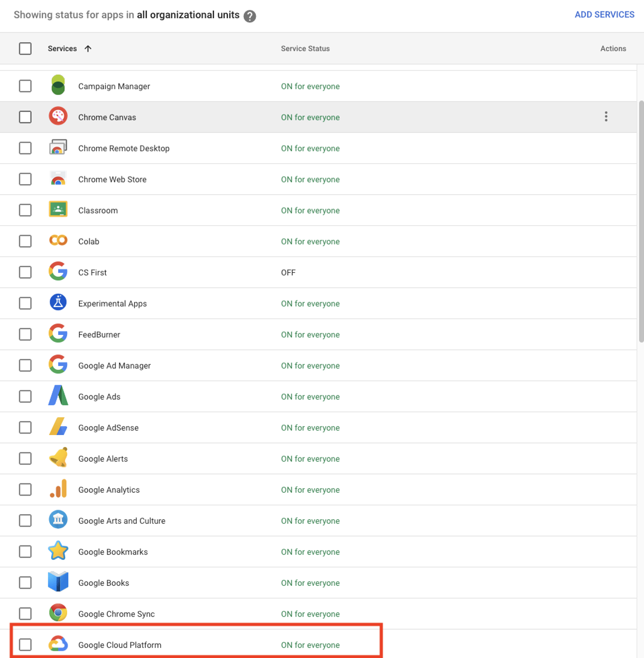The image size is (644, 658).
Task: Click ON for everyone status for FeedBurner
Action: [x=310, y=334]
